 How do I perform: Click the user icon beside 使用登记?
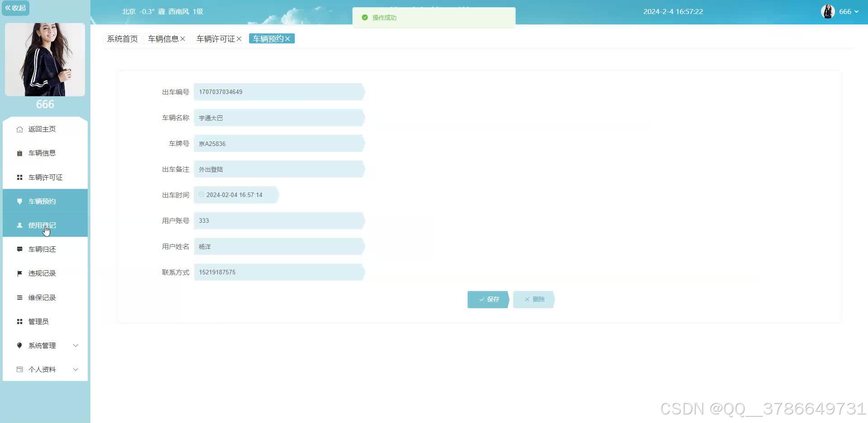tap(19, 225)
